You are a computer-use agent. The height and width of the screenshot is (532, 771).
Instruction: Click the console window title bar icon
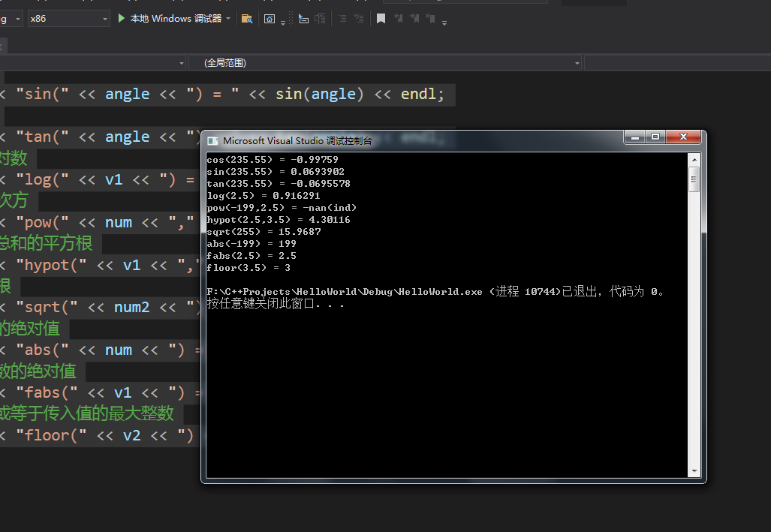(x=211, y=138)
